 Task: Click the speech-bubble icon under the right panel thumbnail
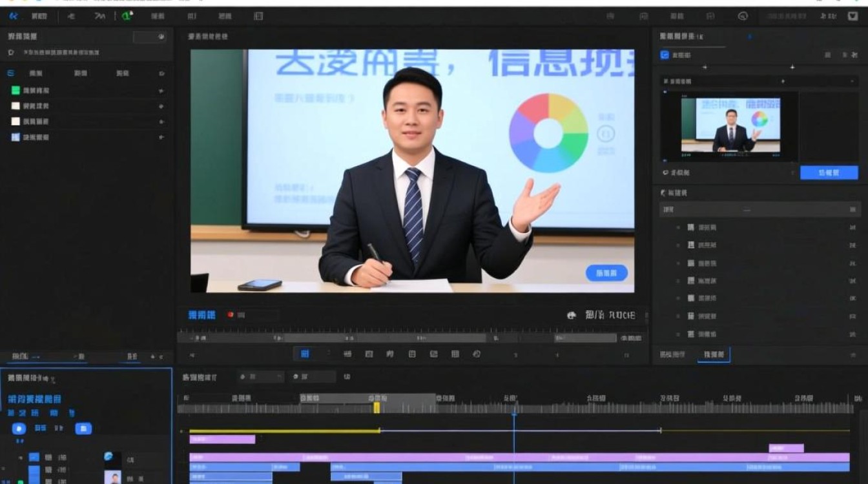[666, 173]
